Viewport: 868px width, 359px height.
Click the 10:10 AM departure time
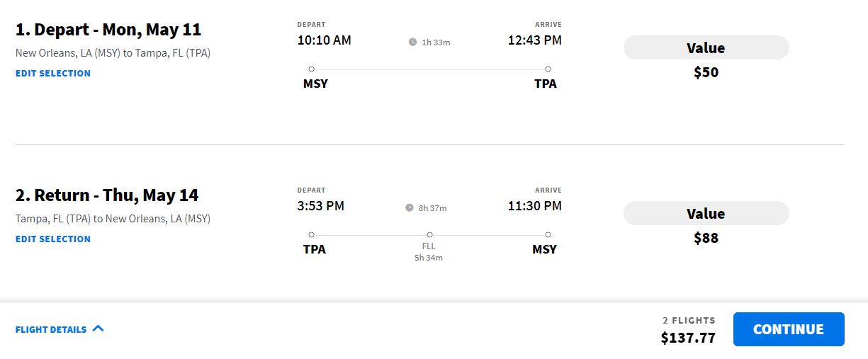point(324,40)
